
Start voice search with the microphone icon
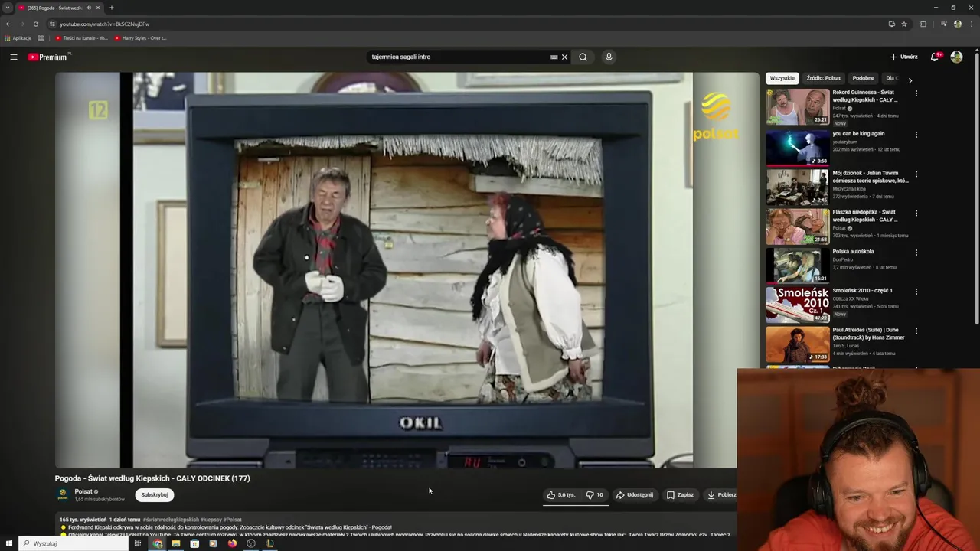pyautogui.click(x=609, y=57)
